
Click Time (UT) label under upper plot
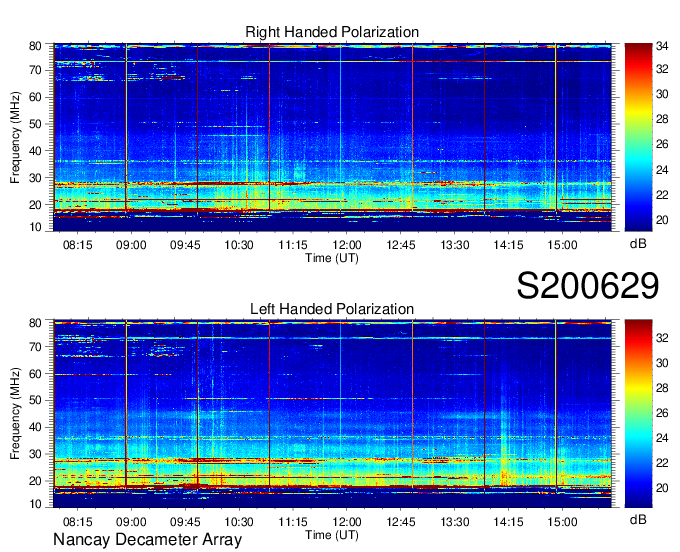pyautogui.click(x=332, y=258)
